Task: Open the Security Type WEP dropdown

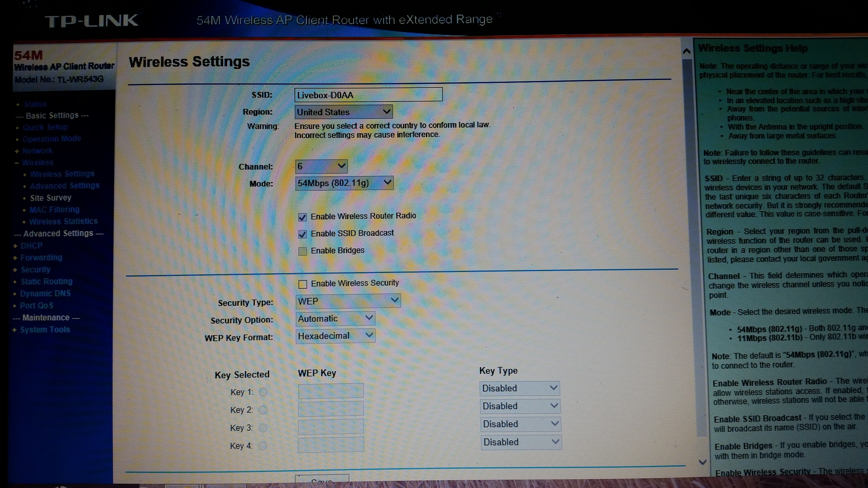Action: coord(348,301)
